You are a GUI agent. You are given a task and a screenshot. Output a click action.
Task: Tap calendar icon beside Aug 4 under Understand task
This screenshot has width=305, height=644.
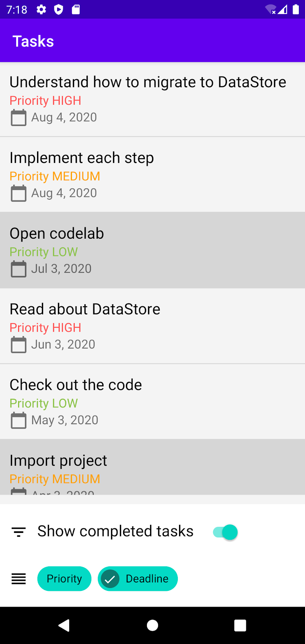pyautogui.click(x=18, y=118)
